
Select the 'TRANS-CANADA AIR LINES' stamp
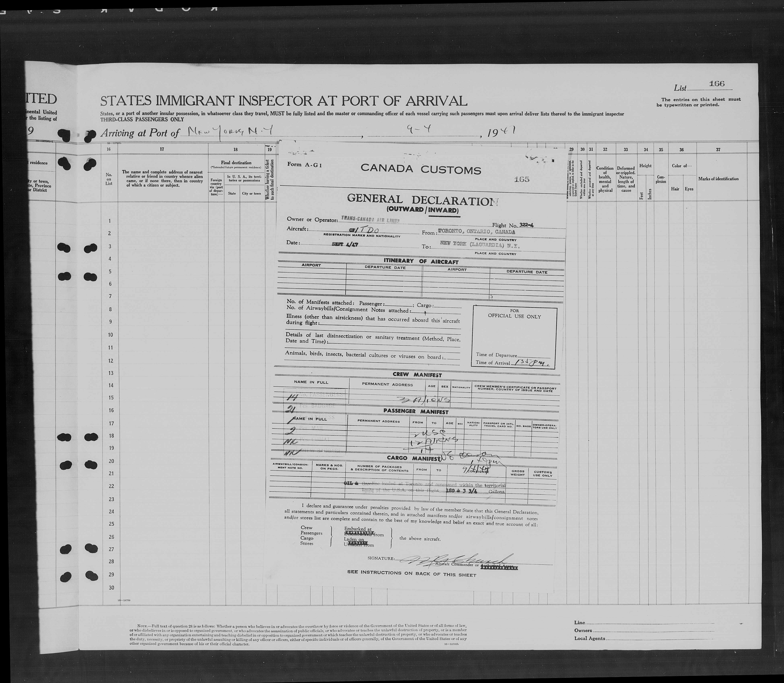[x=371, y=219]
